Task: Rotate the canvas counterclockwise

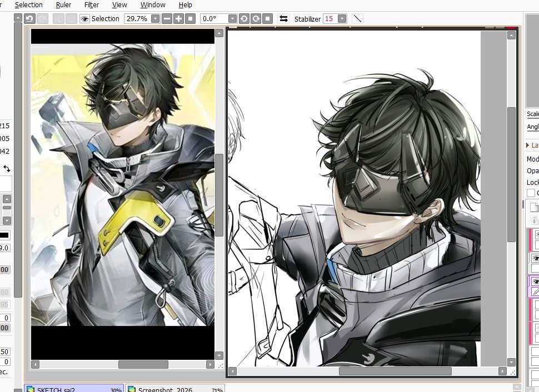Action: coord(244,18)
